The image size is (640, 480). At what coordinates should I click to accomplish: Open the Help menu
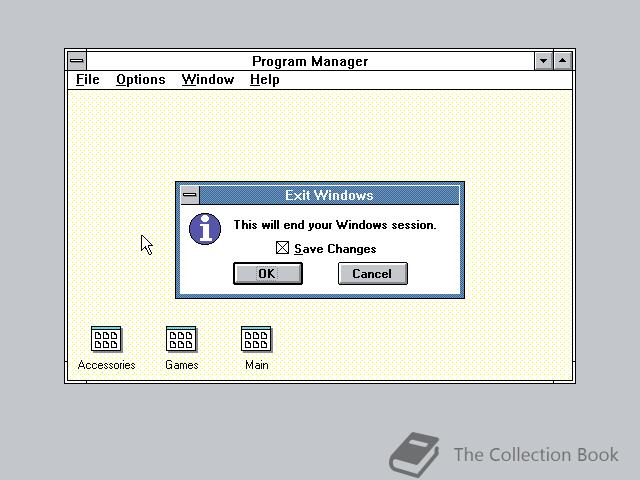tap(264, 80)
